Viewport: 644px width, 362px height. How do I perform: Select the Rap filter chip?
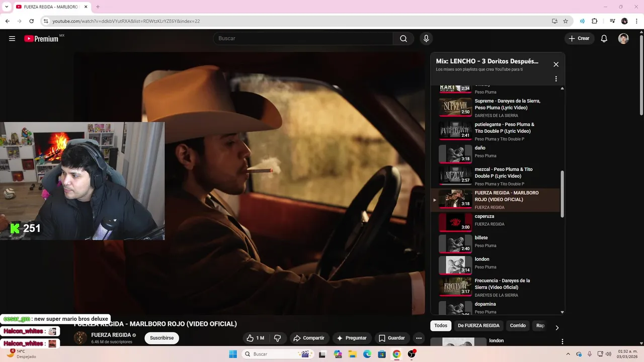pos(540,326)
